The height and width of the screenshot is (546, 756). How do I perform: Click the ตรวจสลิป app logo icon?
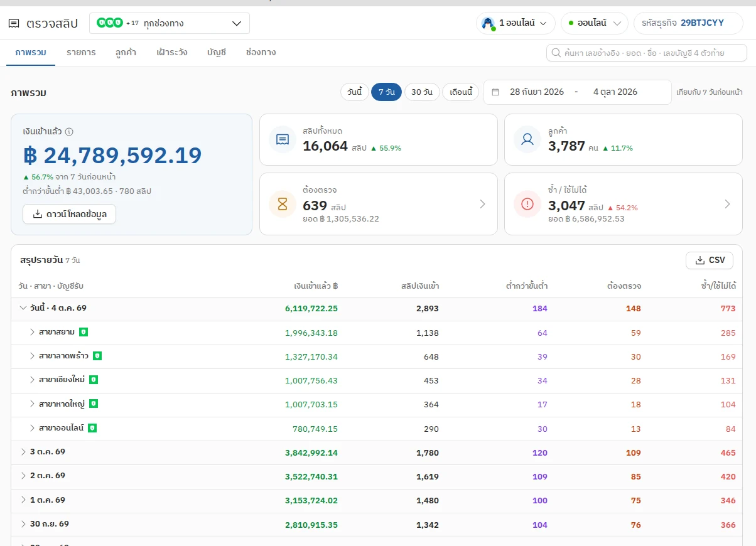coord(14,24)
